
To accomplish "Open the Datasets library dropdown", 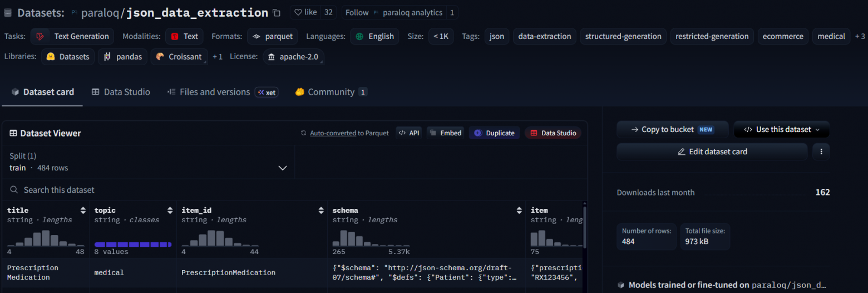I will click(68, 57).
